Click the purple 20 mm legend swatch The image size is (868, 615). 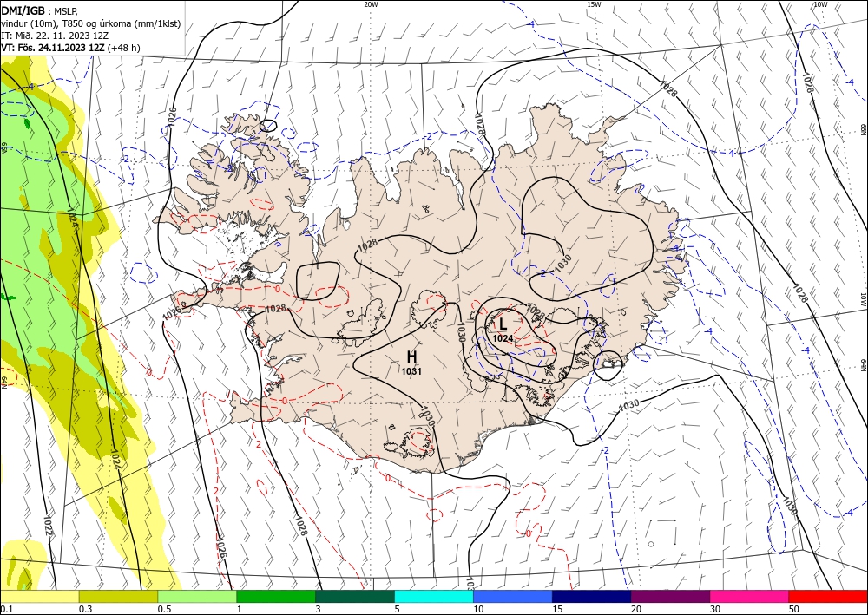[x=670, y=597]
